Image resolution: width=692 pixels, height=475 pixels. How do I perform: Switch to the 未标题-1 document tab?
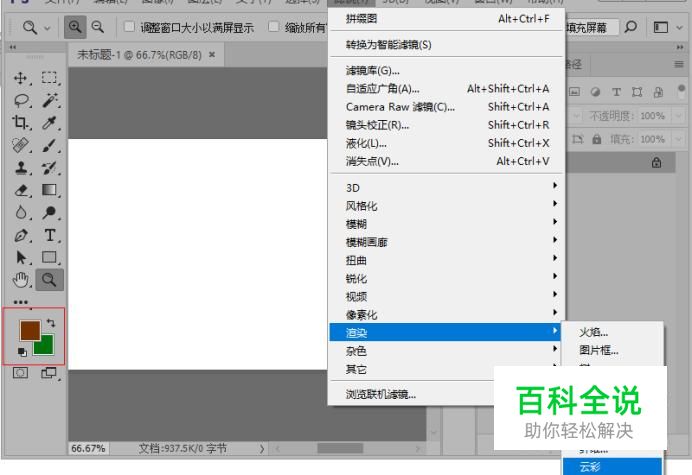139,55
